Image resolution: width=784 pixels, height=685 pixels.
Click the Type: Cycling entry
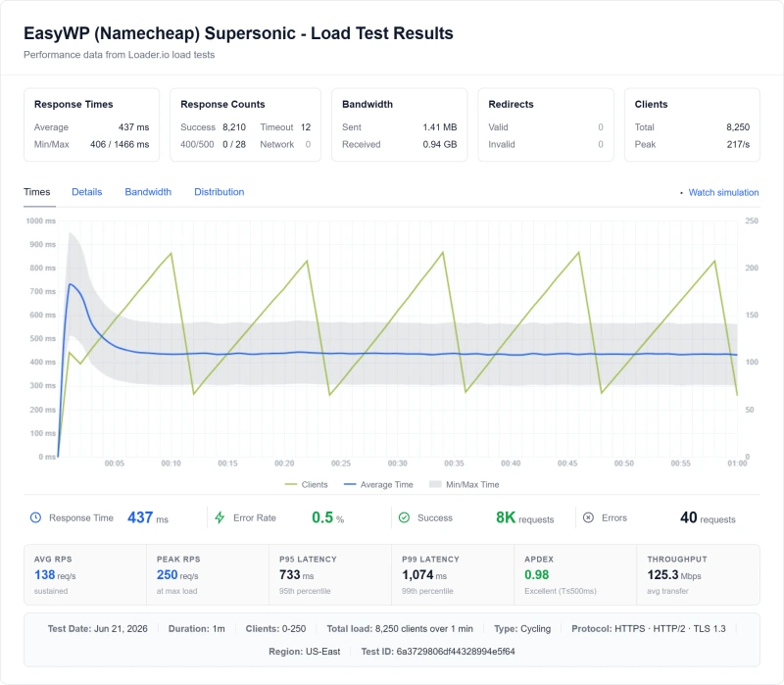pos(522,628)
